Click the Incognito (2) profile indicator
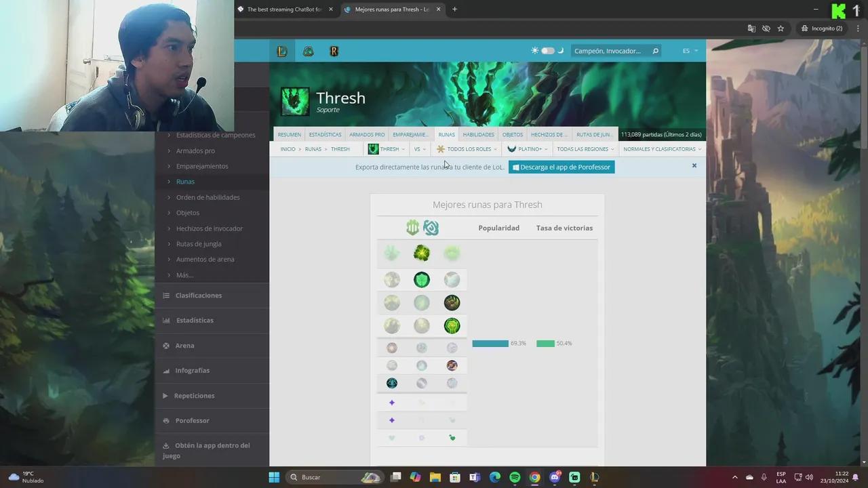This screenshot has height=488, width=868. 822,28
